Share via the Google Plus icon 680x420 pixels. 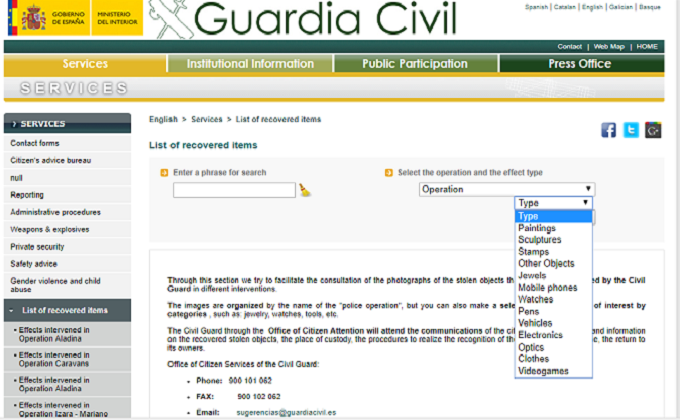(653, 130)
